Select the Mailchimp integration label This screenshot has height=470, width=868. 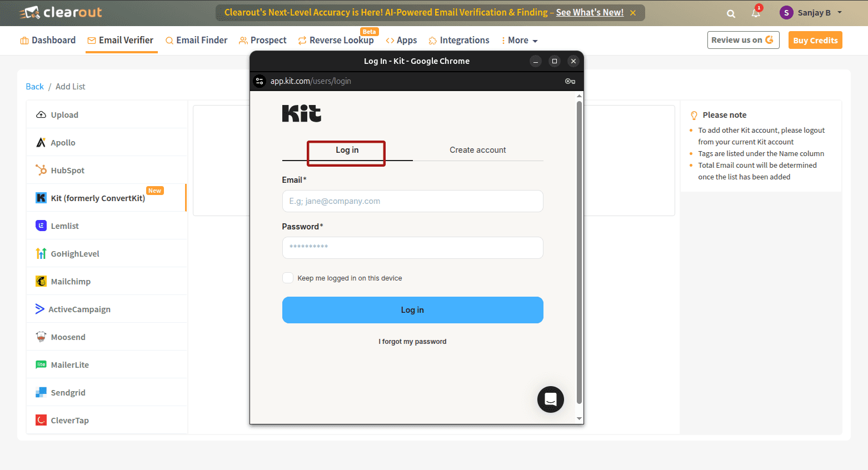[x=71, y=282]
